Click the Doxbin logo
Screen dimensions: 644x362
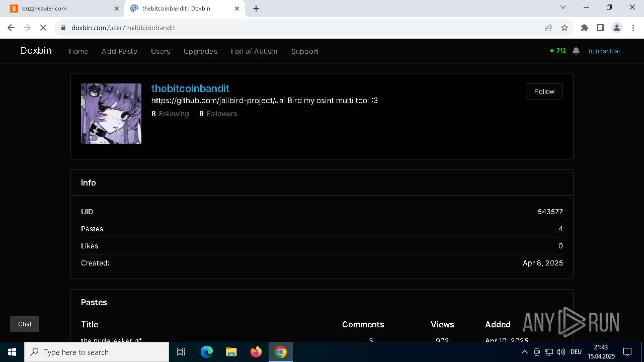click(x=36, y=51)
